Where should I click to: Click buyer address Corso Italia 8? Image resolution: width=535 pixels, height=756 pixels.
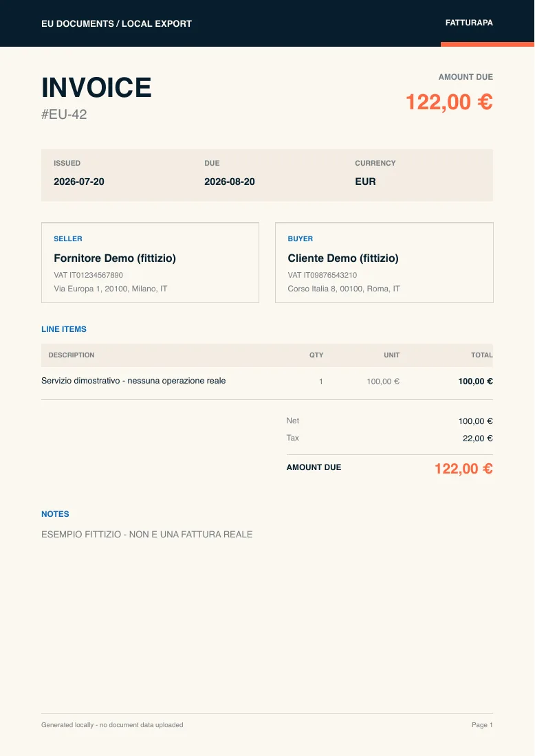click(344, 289)
